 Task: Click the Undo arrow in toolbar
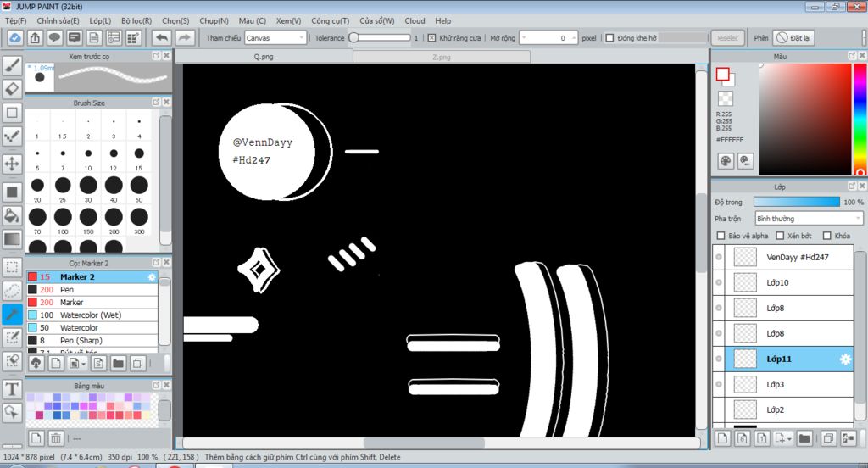pos(162,37)
